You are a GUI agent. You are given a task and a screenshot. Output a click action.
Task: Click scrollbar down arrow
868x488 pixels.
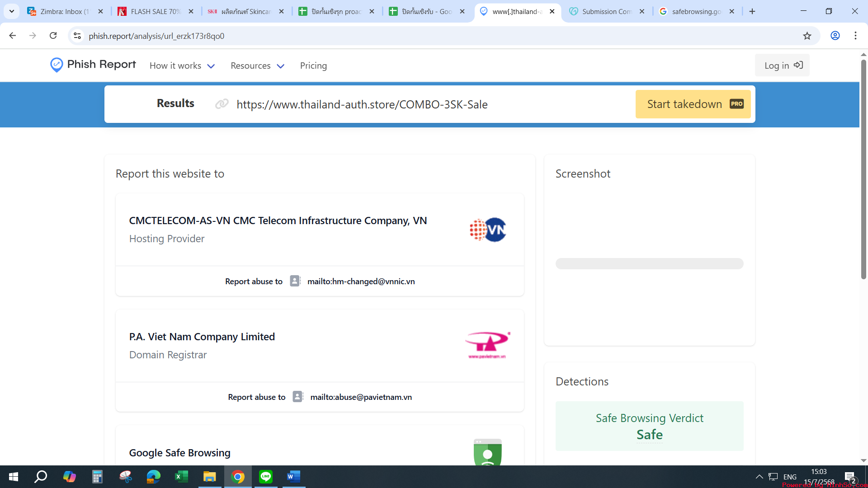click(x=863, y=460)
